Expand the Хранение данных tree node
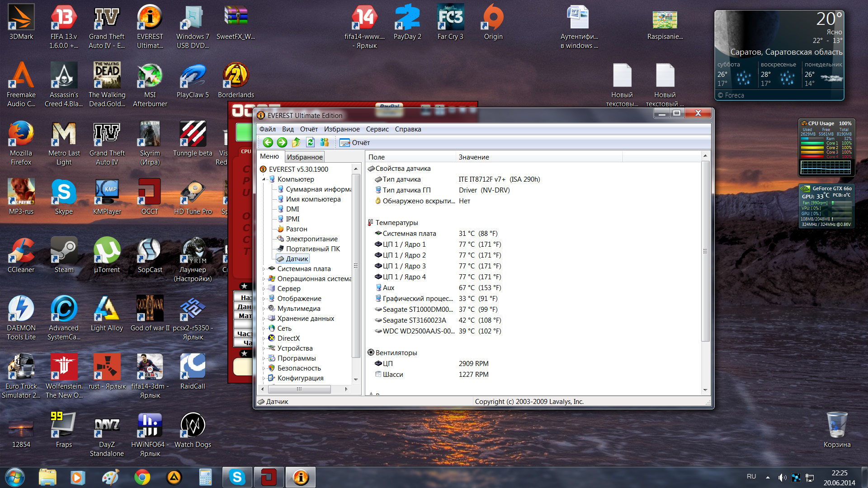The width and height of the screenshot is (868, 488). click(x=264, y=319)
